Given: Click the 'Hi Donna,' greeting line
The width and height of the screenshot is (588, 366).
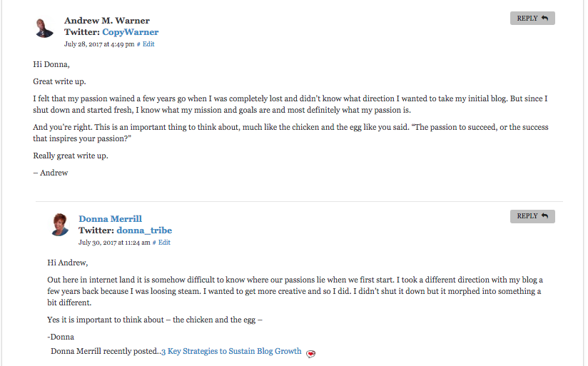Looking at the screenshot, I should pyautogui.click(x=51, y=64).
